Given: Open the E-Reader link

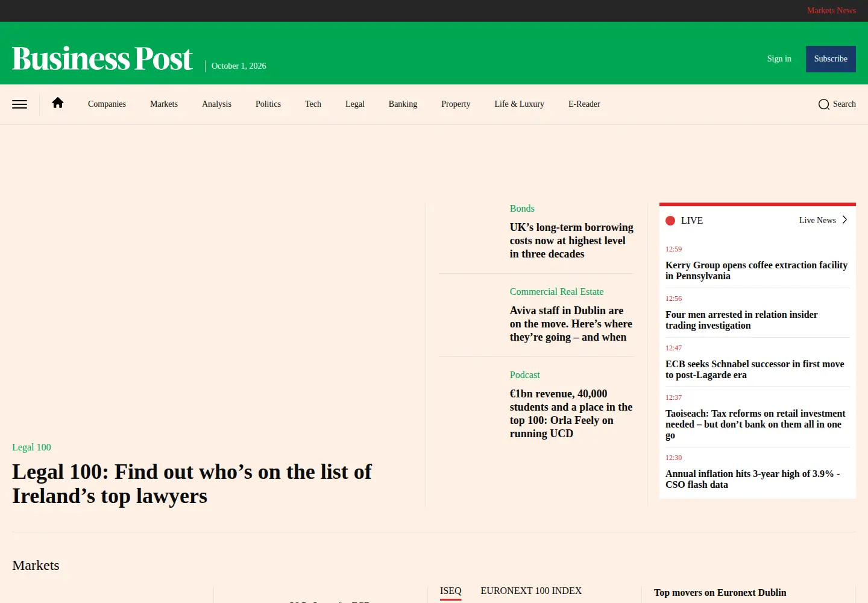Looking at the screenshot, I should 584,104.
